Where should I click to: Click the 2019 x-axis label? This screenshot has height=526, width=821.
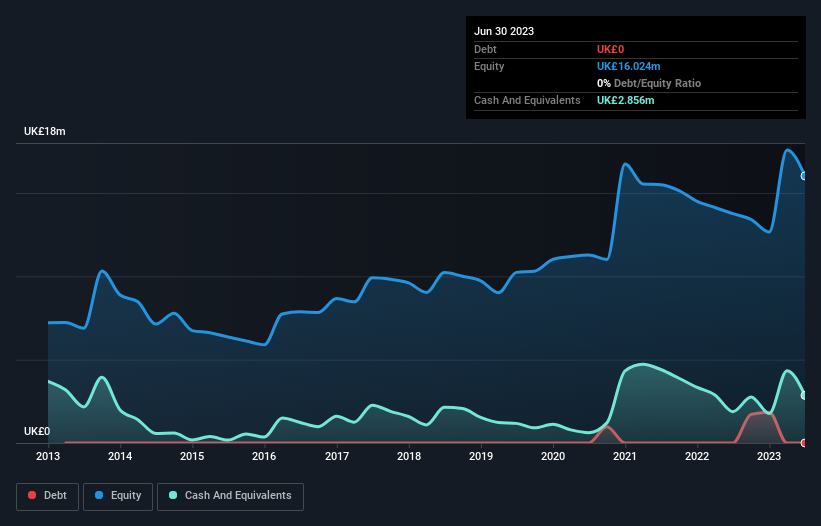[481, 456]
